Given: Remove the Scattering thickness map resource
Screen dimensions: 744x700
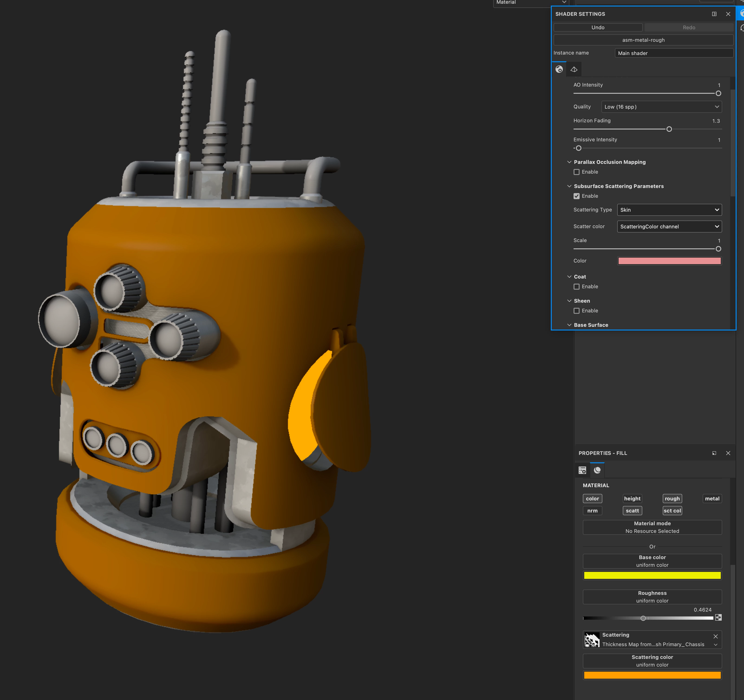Looking at the screenshot, I should (x=716, y=636).
